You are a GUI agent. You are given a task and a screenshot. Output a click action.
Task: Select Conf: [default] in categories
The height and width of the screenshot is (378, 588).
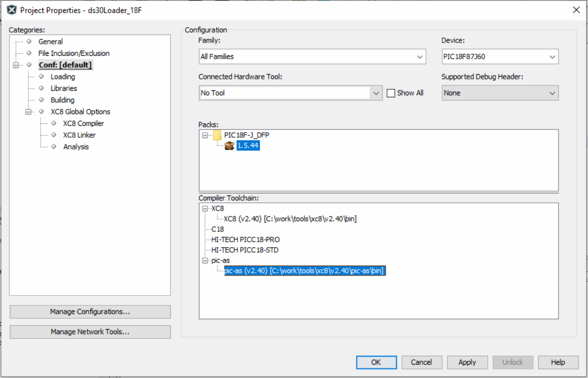click(65, 65)
